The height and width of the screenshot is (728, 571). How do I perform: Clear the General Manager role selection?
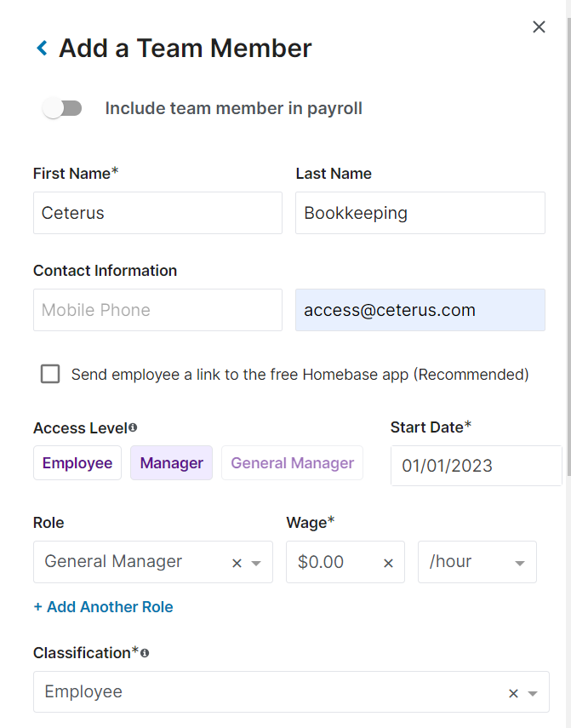tap(237, 563)
